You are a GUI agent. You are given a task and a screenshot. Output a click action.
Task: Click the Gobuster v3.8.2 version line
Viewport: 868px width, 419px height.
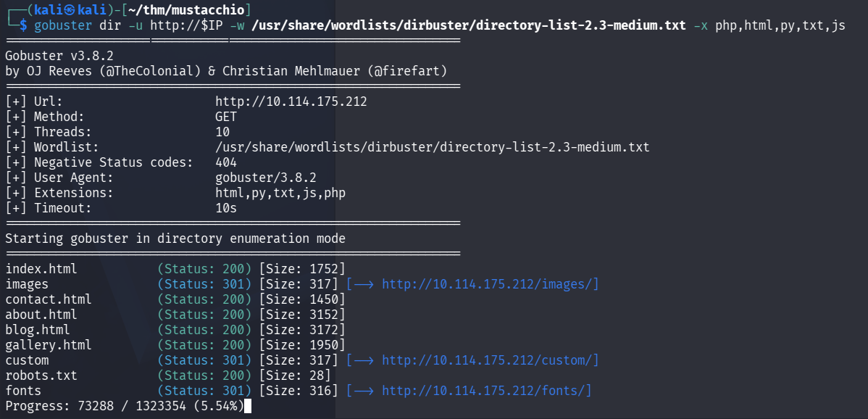(x=60, y=56)
